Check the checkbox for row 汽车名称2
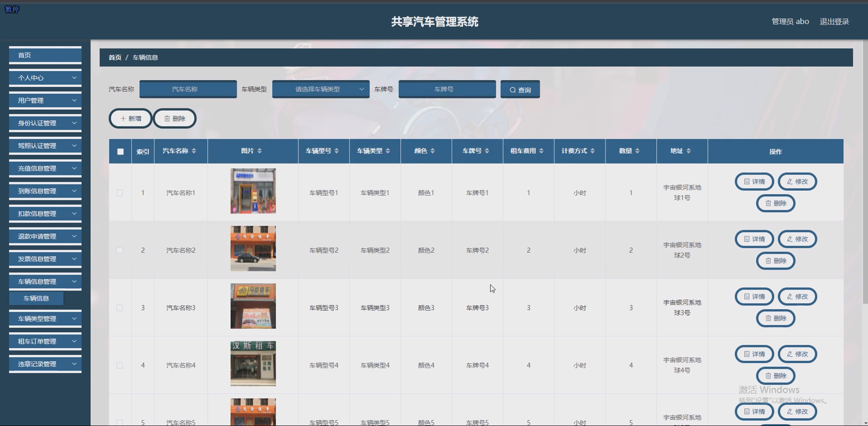Viewport: 868px width, 426px height. coord(120,251)
